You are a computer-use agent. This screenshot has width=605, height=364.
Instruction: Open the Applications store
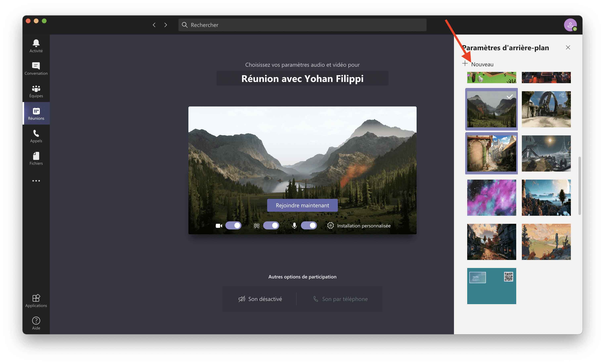tap(36, 301)
